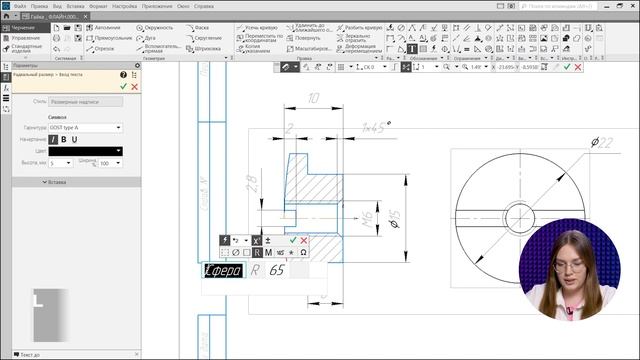
Task: Insert the omega special symbol
Action: pos(303,253)
